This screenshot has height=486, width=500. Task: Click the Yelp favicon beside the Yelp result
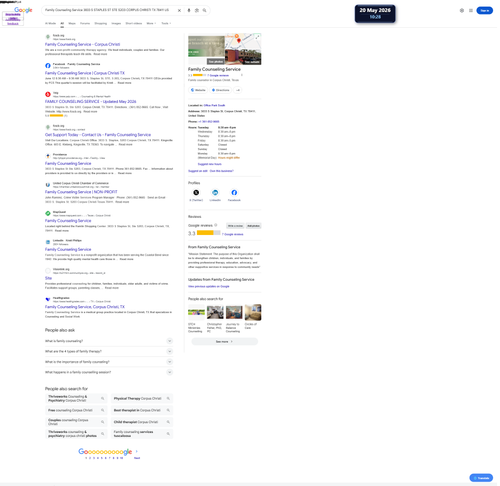(x=48, y=94)
